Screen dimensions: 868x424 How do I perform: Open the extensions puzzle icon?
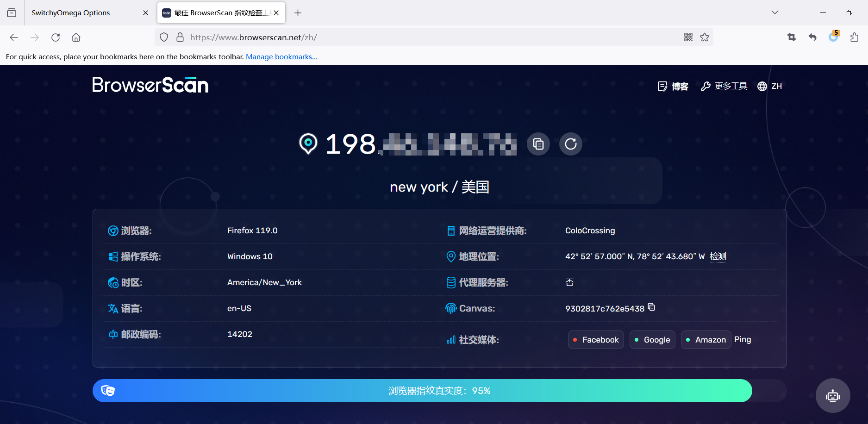(855, 37)
